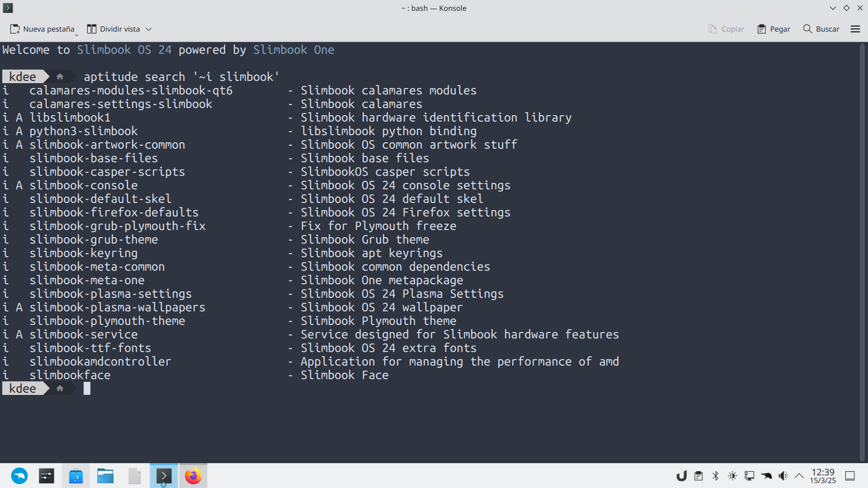Click the Dividir vista split view button
Image resolution: width=868 pixels, height=488 pixels.
[113, 29]
